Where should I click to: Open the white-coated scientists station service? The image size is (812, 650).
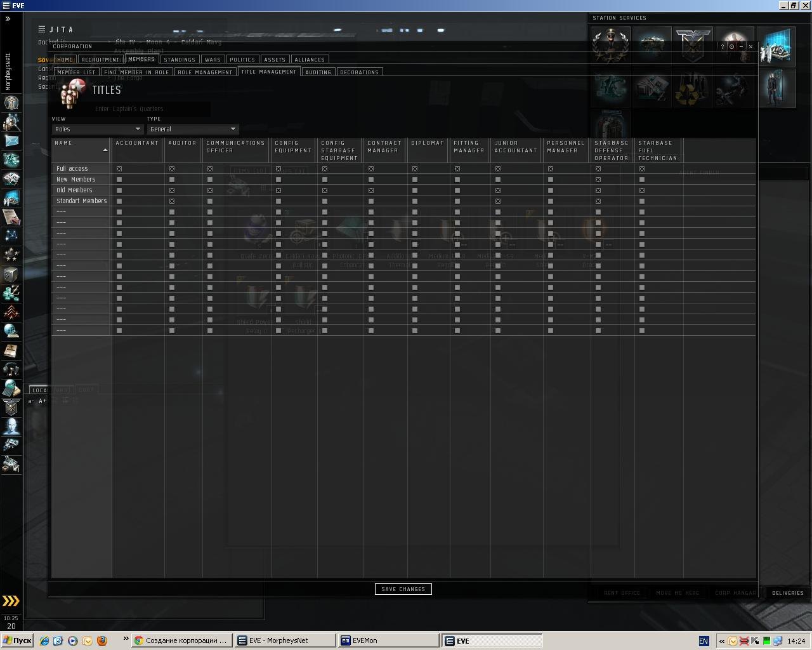pyautogui.click(x=775, y=46)
